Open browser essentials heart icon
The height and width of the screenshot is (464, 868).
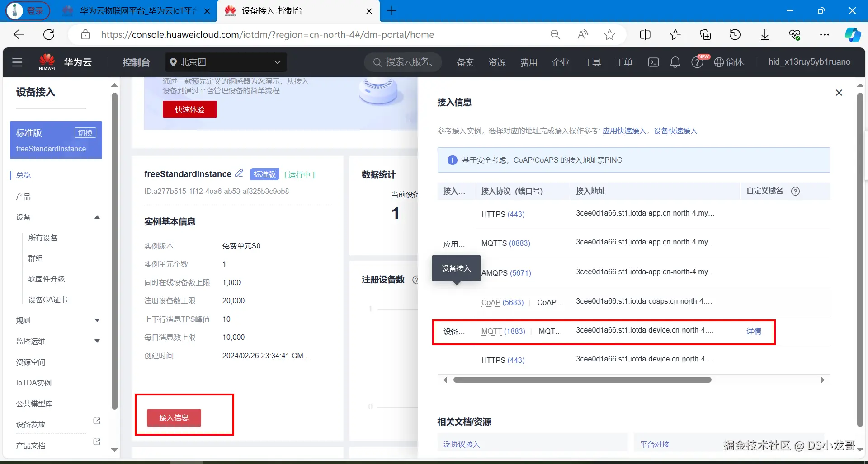pyautogui.click(x=795, y=34)
